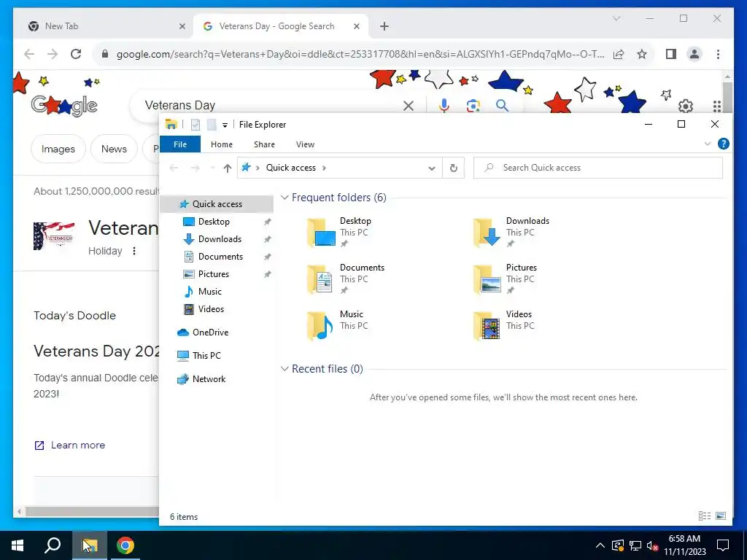747x560 pixels.
Task: Switch to Details view in status bar
Action: 705,516
